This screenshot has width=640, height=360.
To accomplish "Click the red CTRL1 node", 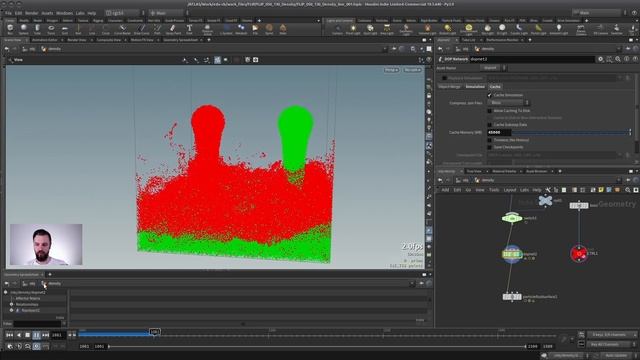I will (x=579, y=253).
